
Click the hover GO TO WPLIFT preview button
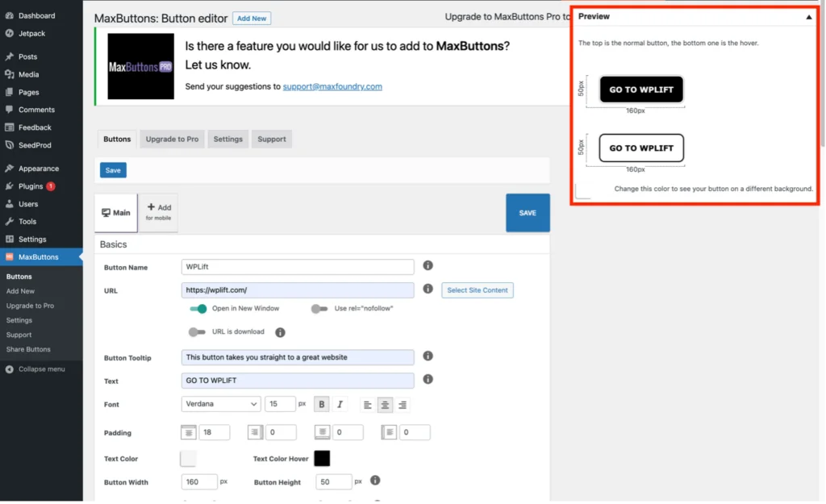tap(641, 148)
